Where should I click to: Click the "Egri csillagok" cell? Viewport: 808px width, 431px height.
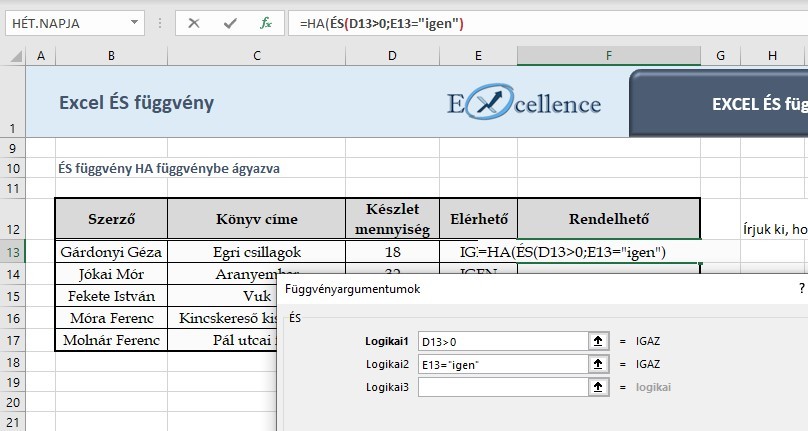pyautogui.click(x=257, y=252)
